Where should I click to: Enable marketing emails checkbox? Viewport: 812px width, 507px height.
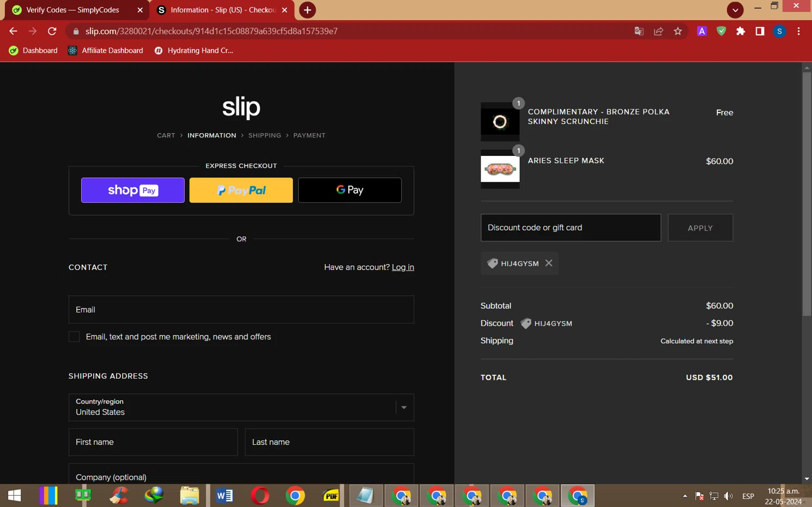pyautogui.click(x=74, y=337)
